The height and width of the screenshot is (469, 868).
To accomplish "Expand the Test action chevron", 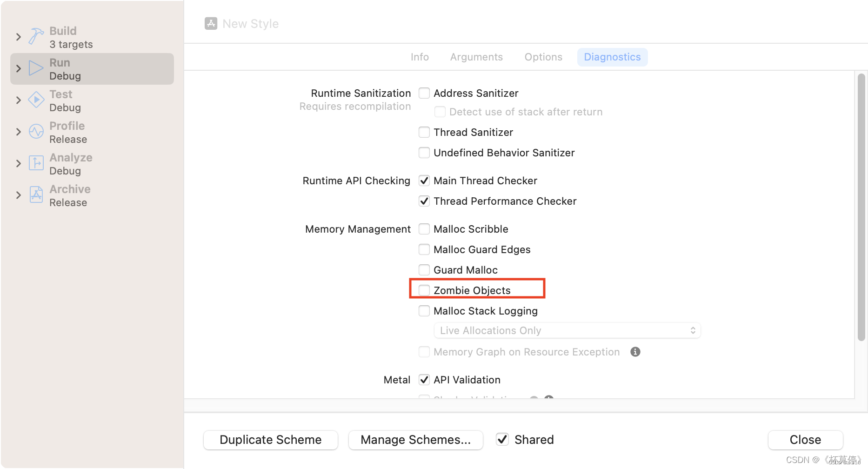I will 19,100.
